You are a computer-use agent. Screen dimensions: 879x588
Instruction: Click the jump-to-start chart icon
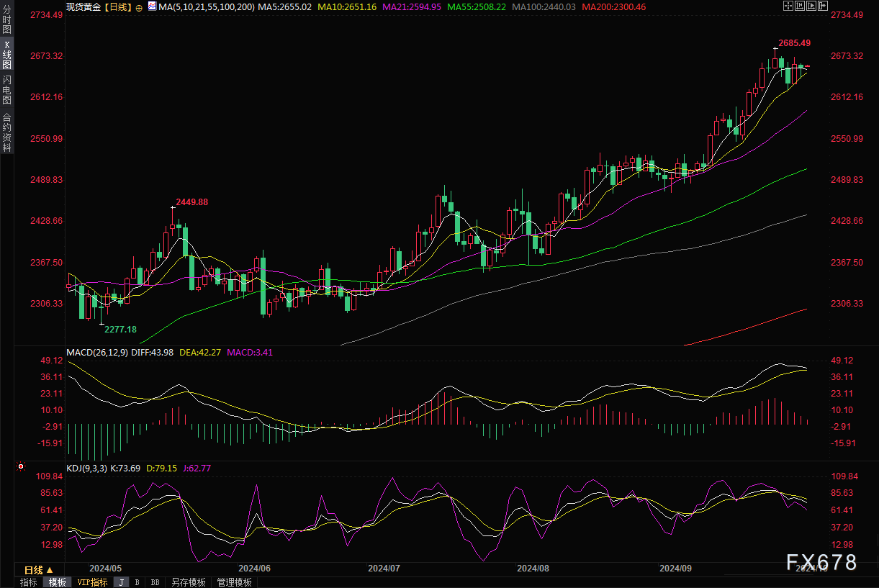click(800, 6)
